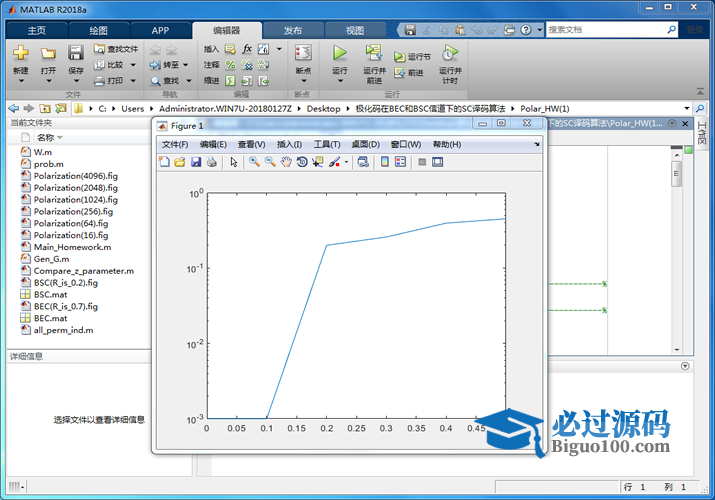Open 插入(I) menu in Figure 1

point(289,144)
